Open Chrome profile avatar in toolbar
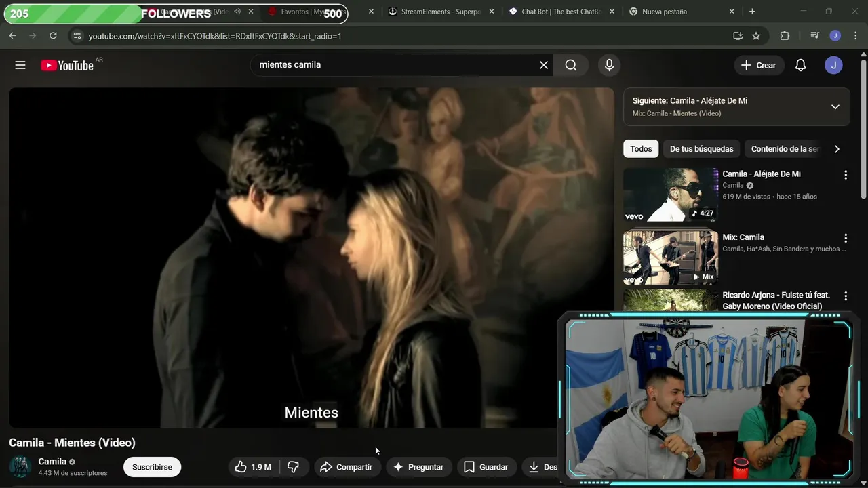 [x=835, y=36]
